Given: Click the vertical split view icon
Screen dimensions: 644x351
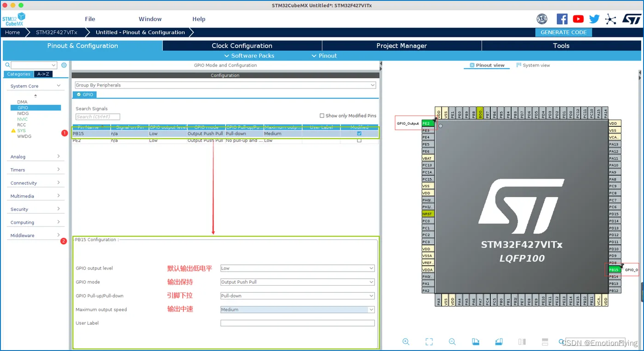Looking at the screenshot, I should tap(522, 342).
